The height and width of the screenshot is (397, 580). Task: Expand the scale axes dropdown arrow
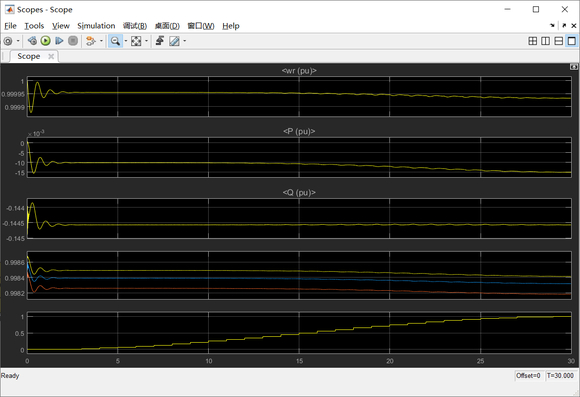pyautogui.click(x=146, y=41)
